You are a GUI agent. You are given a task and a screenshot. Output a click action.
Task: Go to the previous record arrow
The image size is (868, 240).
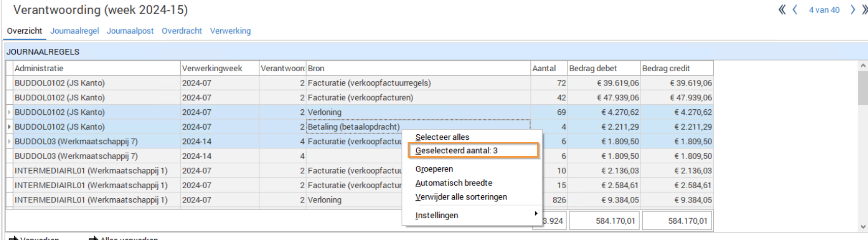tap(795, 10)
